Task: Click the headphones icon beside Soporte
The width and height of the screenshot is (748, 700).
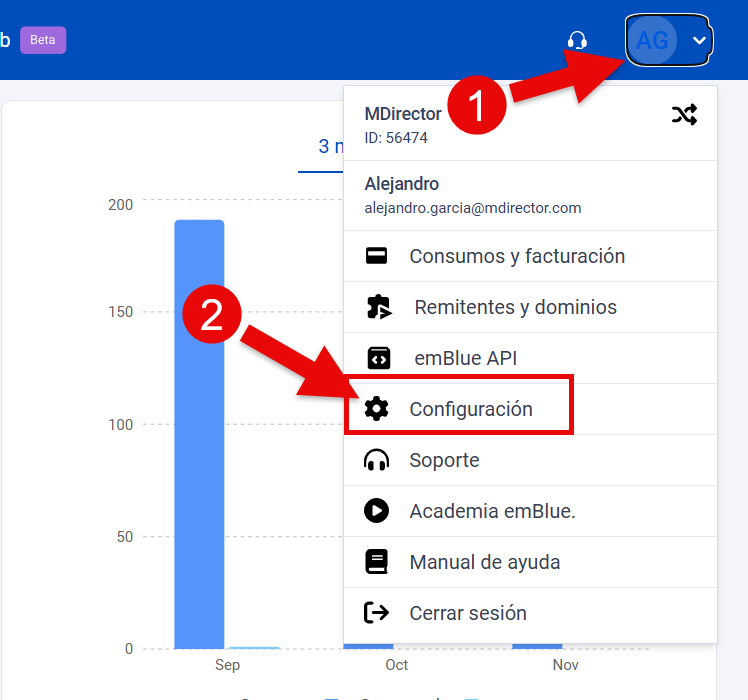Action: [x=377, y=460]
